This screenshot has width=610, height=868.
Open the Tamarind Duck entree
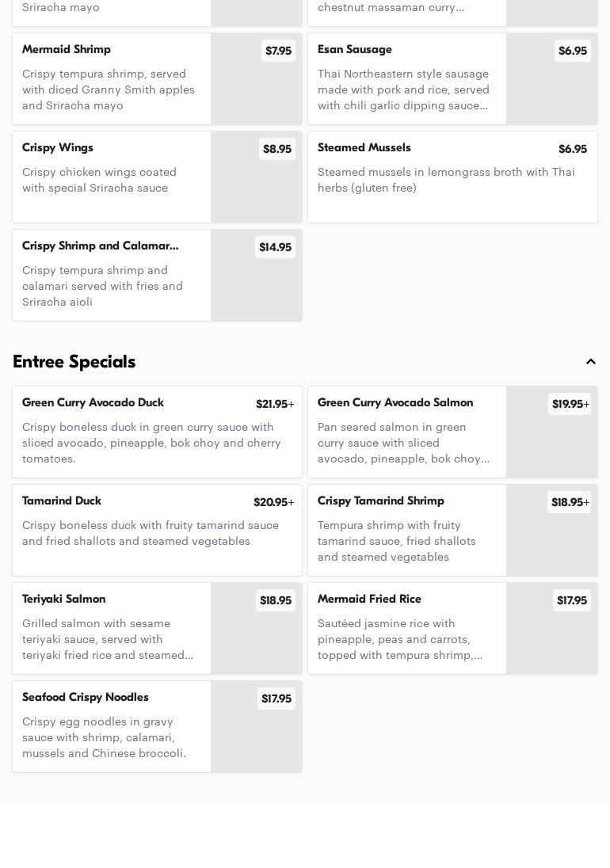(157, 531)
